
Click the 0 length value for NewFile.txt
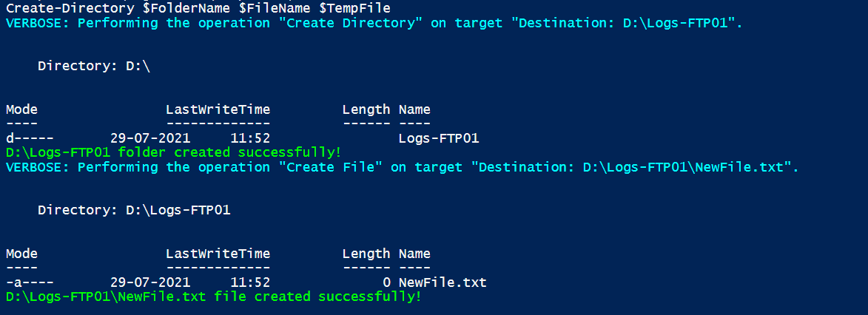(x=386, y=282)
